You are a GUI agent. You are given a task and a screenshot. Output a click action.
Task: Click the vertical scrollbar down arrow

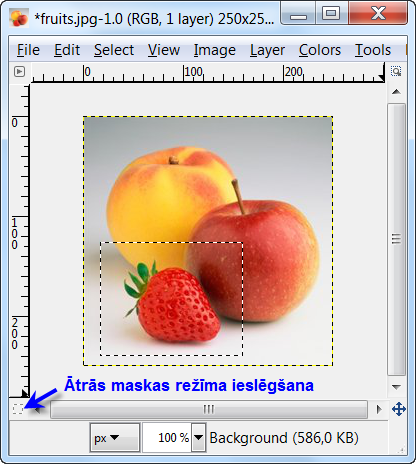(x=396, y=387)
